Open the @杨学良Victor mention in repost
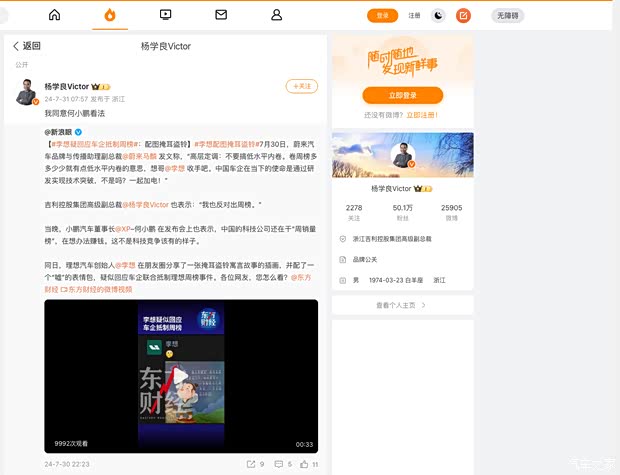 coord(146,205)
